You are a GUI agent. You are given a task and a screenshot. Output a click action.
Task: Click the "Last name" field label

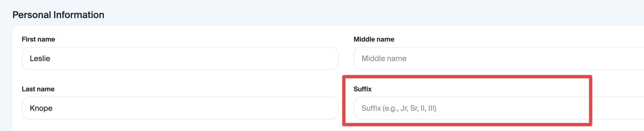coord(38,89)
